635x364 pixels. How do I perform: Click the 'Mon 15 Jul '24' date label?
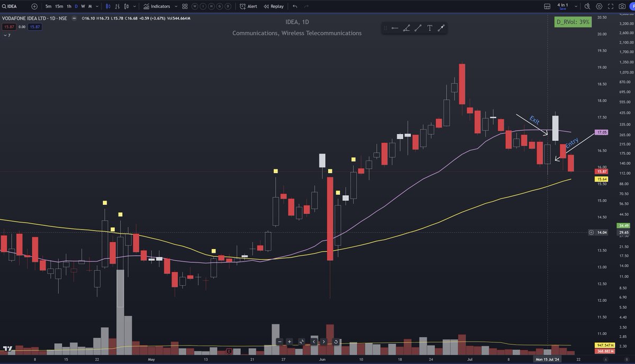point(547,359)
